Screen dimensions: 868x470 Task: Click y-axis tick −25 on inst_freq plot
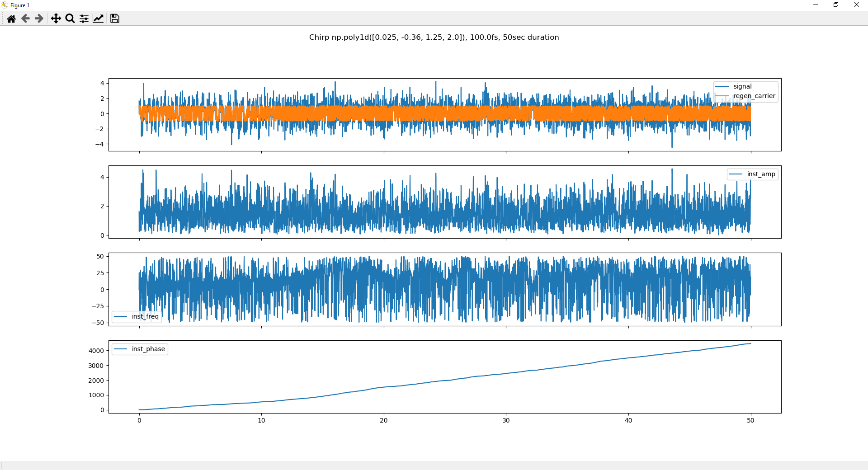point(98,306)
